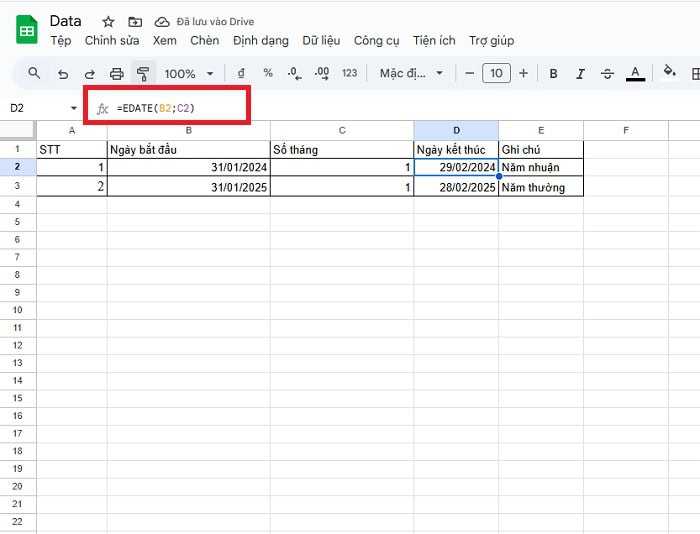This screenshot has width=700, height=534.
Task: Expand the name box dropdown arrow
Action: 73,107
